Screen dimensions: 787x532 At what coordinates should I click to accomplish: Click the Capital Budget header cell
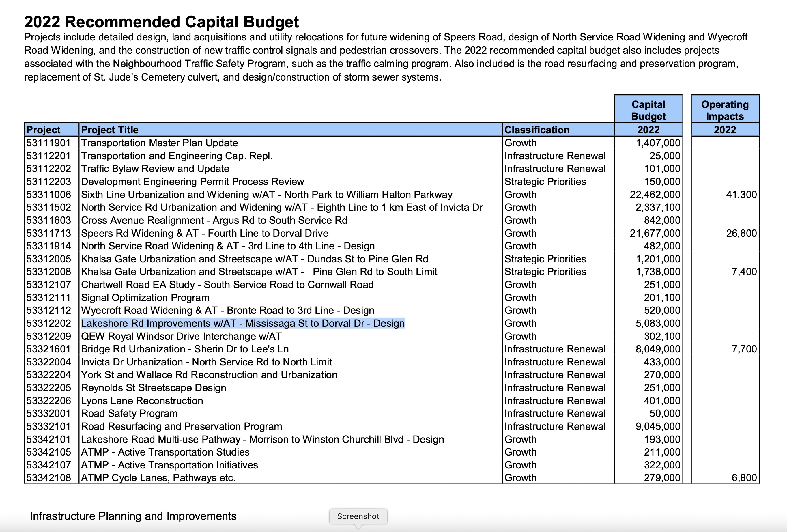click(x=648, y=110)
